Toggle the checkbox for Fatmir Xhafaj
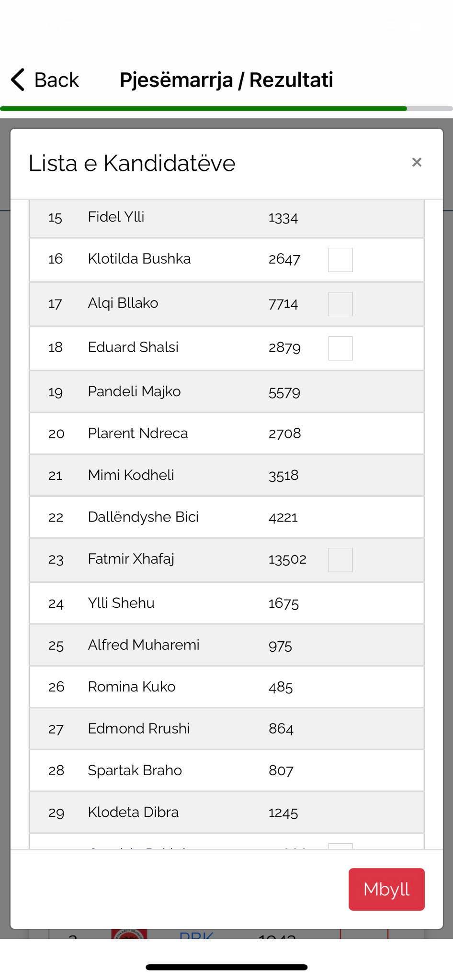 point(340,560)
